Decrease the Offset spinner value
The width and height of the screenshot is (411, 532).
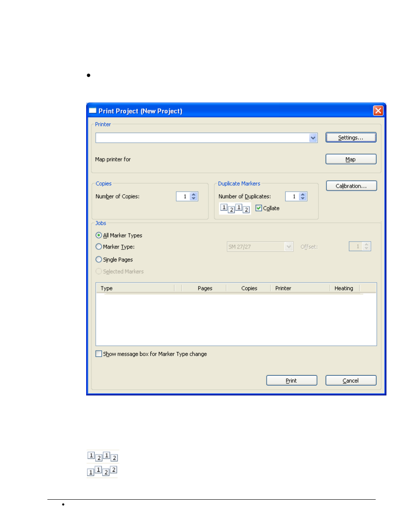[367, 249]
